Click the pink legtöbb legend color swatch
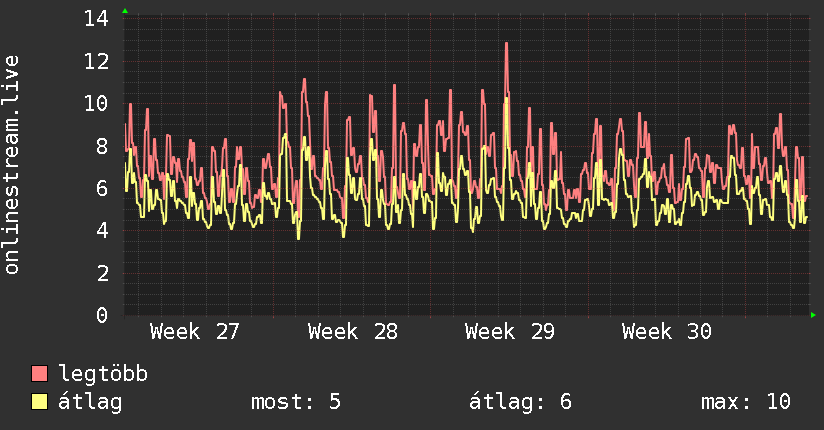The height and width of the screenshot is (430, 824). [39, 373]
